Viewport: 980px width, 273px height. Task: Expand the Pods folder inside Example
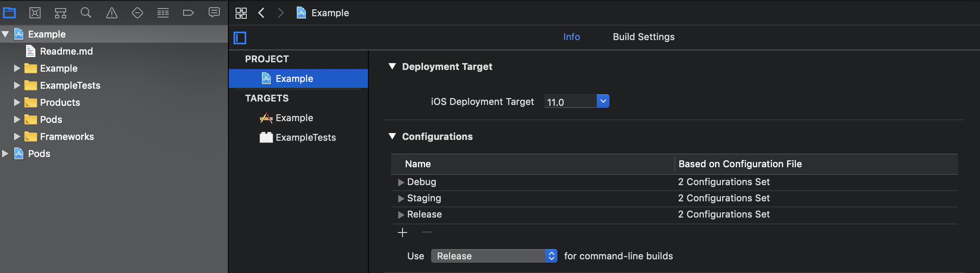(x=17, y=119)
